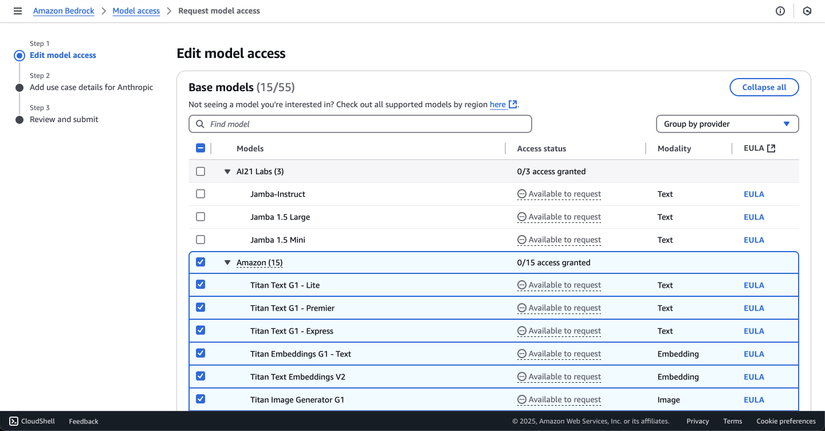Type in the Find model search field
This screenshot has height=431, width=825.
pos(365,124)
